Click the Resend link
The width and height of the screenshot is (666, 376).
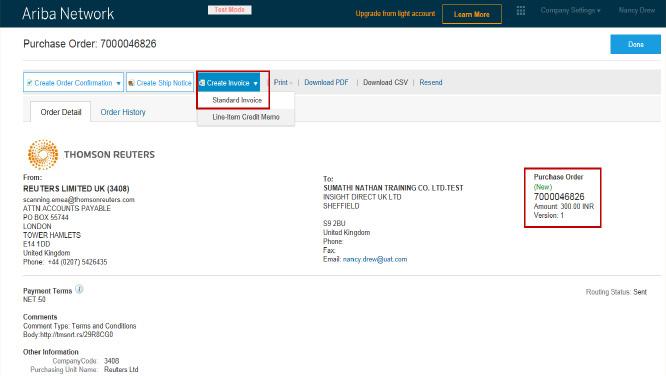click(431, 82)
